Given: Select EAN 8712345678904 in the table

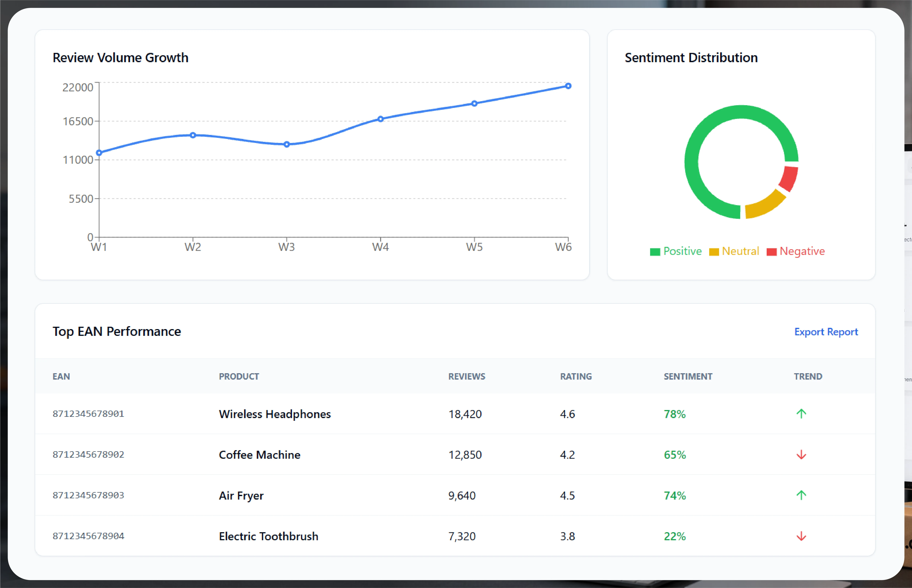Looking at the screenshot, I should coord(88,536).
